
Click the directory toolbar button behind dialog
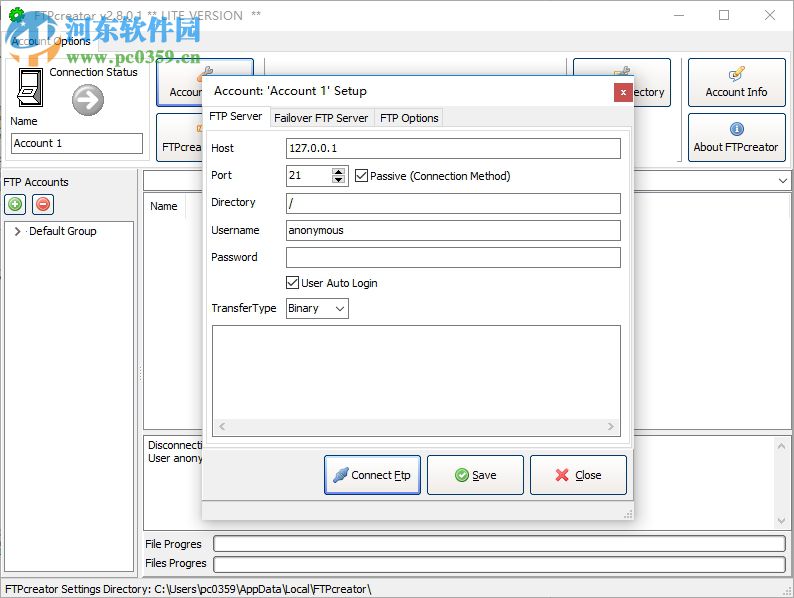point(652,83)
